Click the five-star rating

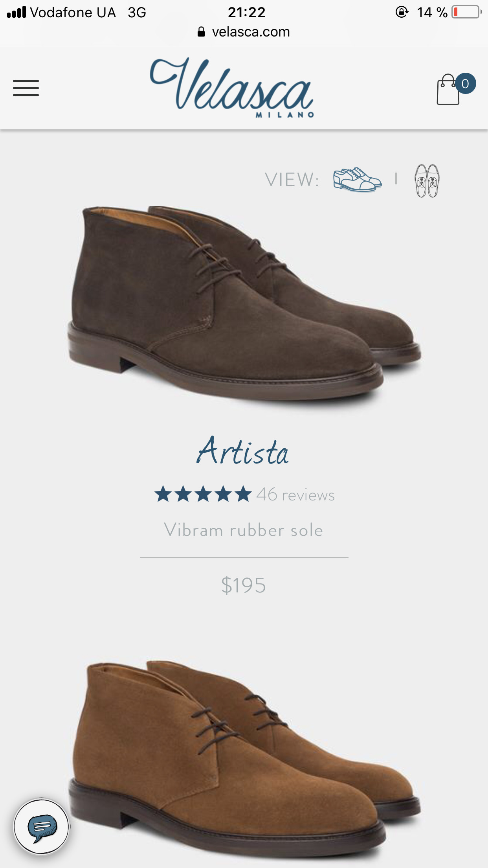click(203, 495)
